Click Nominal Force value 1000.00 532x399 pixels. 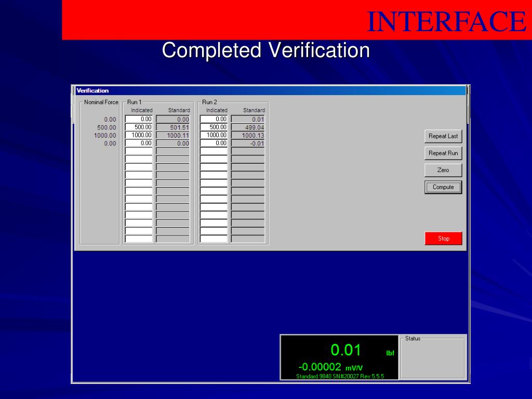[105, 136]
